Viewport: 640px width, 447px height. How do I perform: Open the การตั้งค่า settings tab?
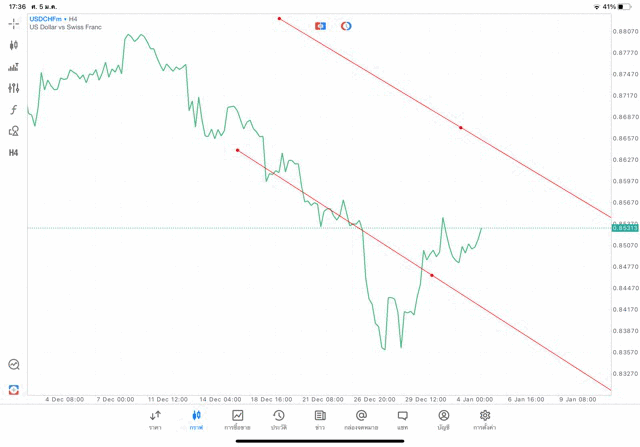pyautogui.click(x=485, y=419)
